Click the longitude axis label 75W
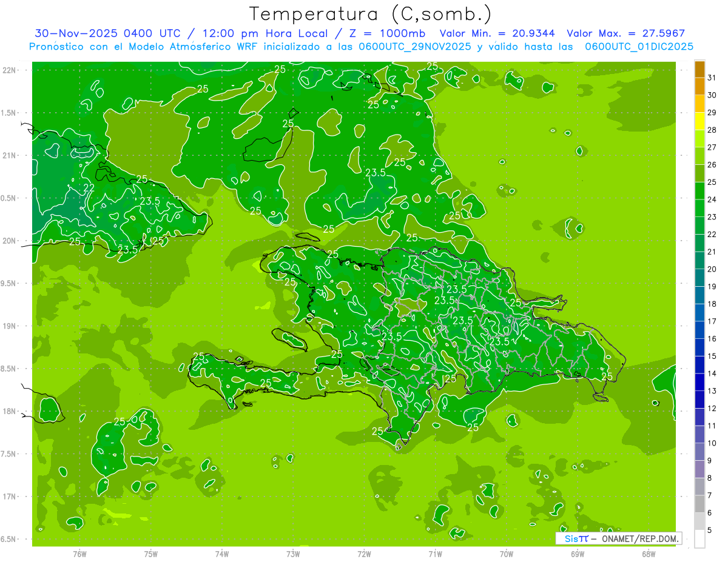Viewport: 728px width, 562px height. pyautogui.click(x=151, y=554)
